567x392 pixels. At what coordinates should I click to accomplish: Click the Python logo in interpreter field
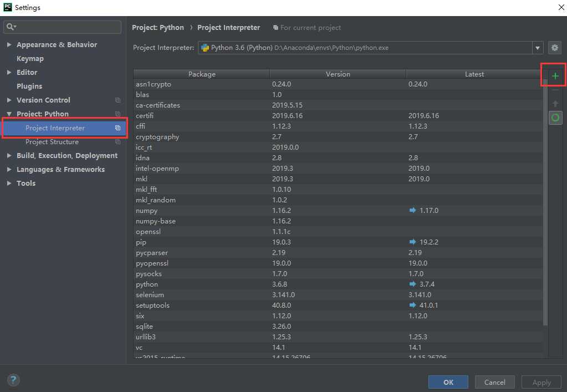(205, 48)
